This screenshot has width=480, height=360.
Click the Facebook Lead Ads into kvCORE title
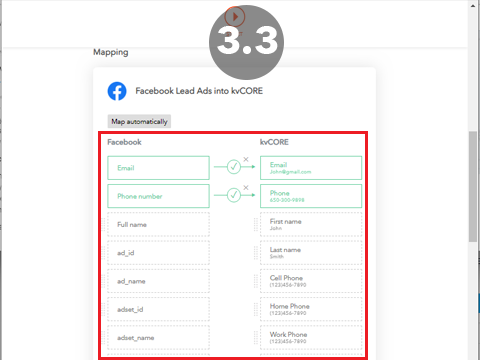(x=199, y=91)
